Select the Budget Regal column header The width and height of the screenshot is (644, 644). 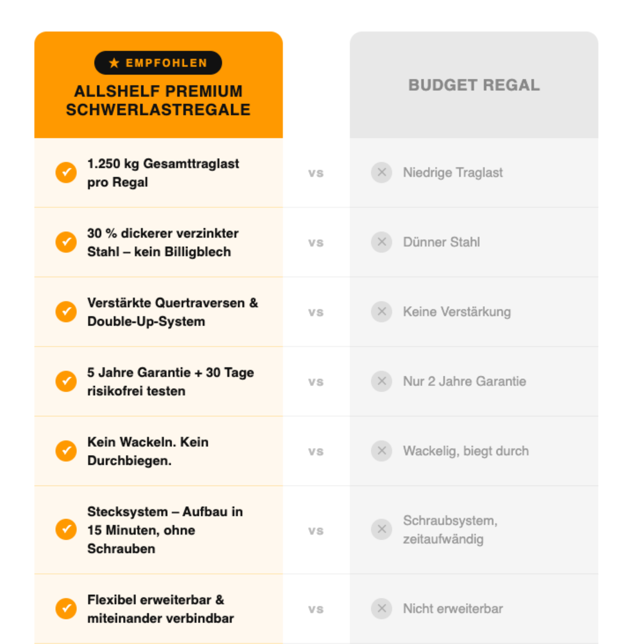[474, 85]
